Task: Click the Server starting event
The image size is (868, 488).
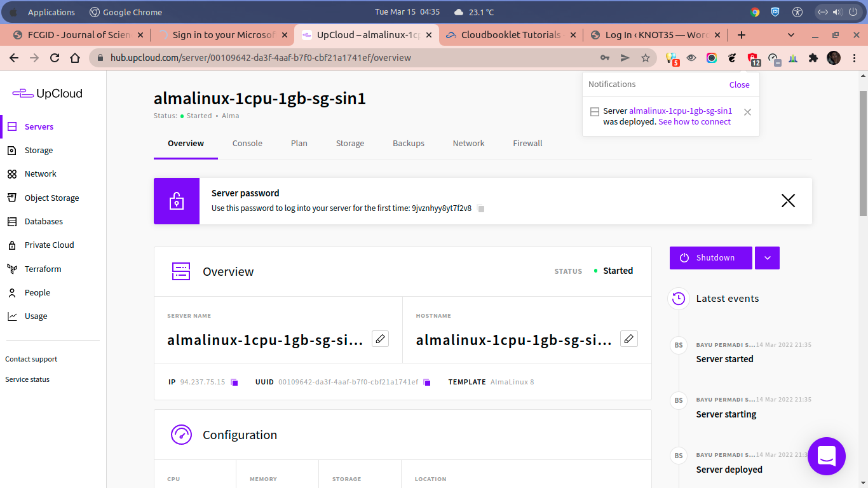Action: (726, 414)
